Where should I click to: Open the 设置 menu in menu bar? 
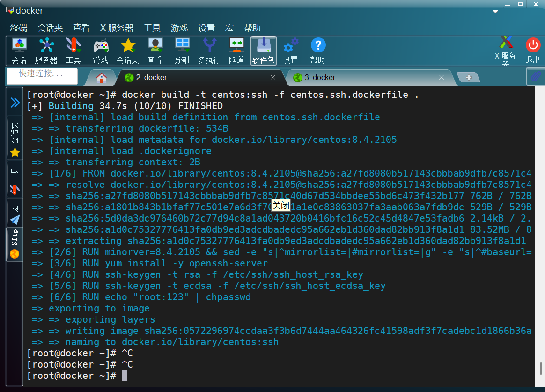206,28
